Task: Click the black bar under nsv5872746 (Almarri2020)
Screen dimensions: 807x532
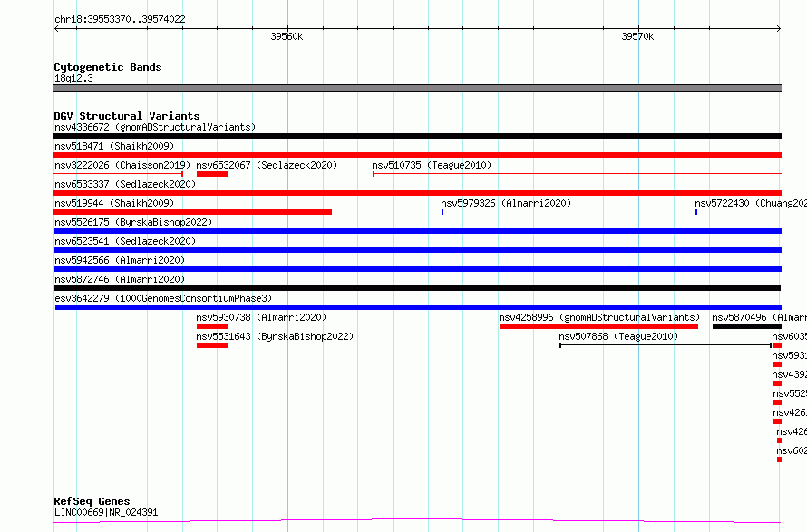Action: [417, 288]
